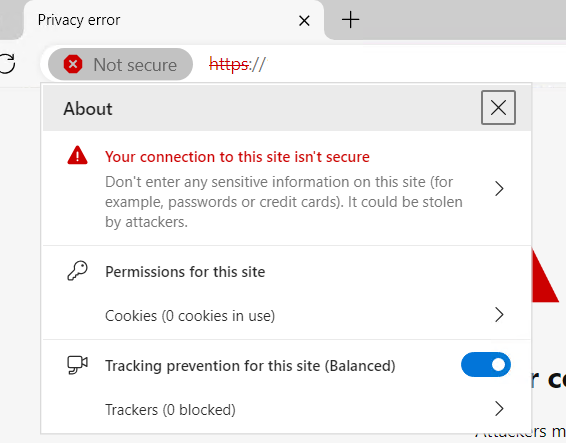Click the red warning triangle icon
Viewport: 566px width, 443px height.
click(77, 155)
